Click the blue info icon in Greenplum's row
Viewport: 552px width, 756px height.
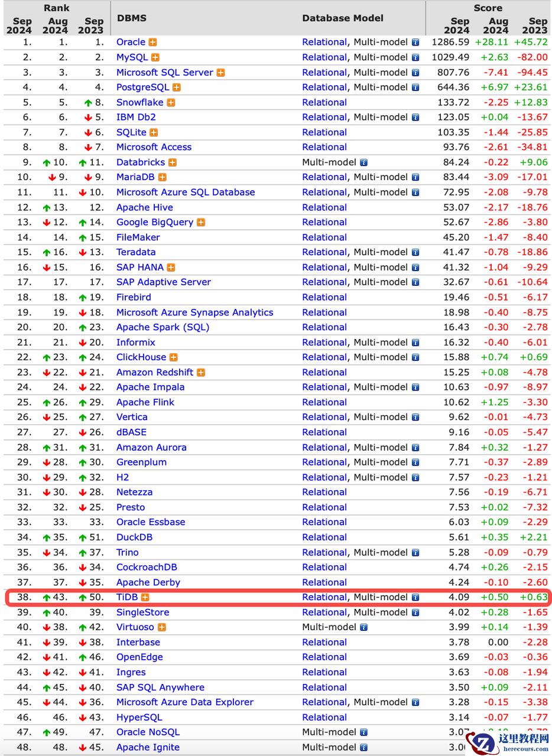(x=415, y=462)
